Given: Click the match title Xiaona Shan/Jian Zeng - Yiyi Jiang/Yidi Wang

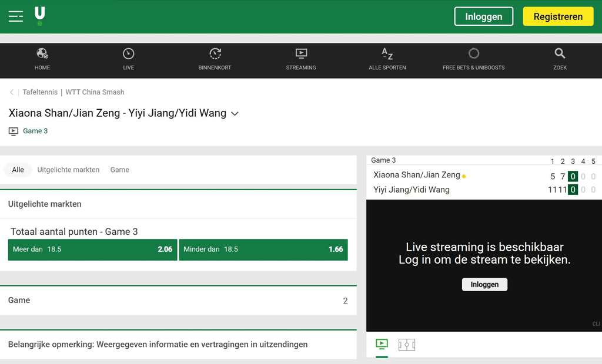Looking at the screenshot, I should (118, 113).
